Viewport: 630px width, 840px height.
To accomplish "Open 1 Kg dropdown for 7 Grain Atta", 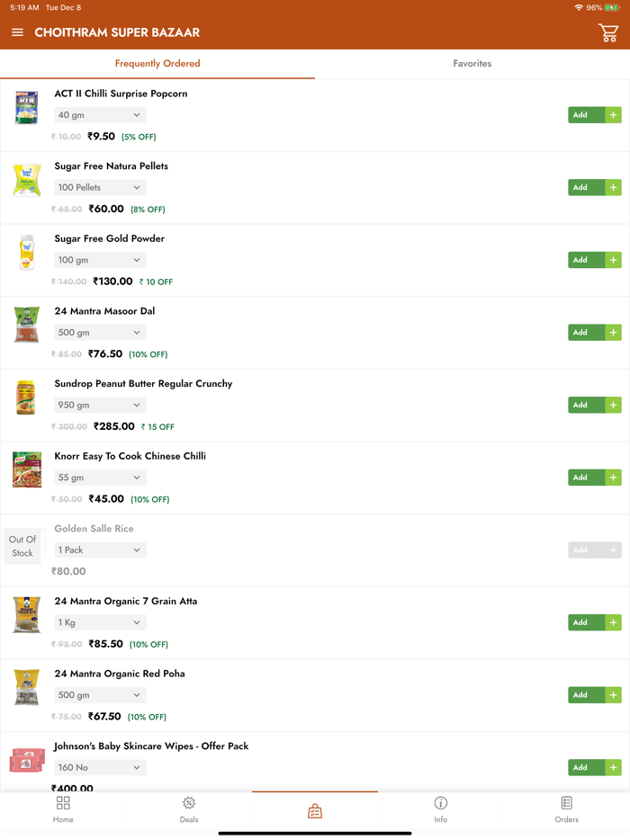I will pyautogui.click(x=99, y=622).
